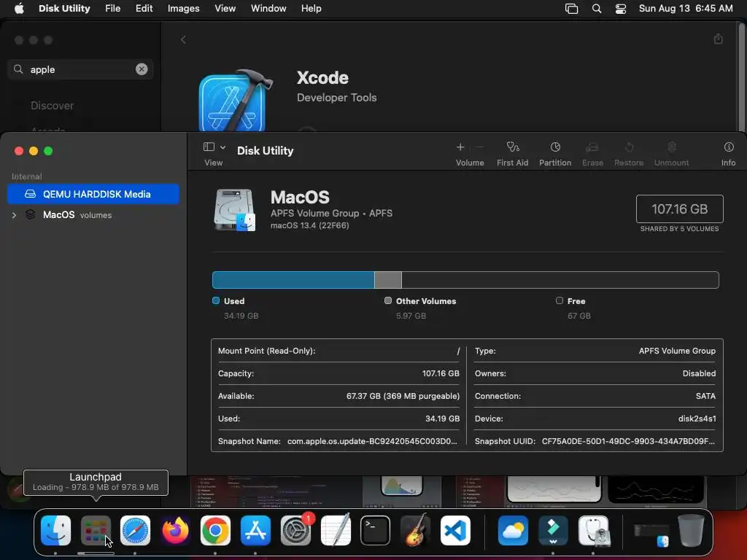Launch Firefox from the Dock

(175, 531)
